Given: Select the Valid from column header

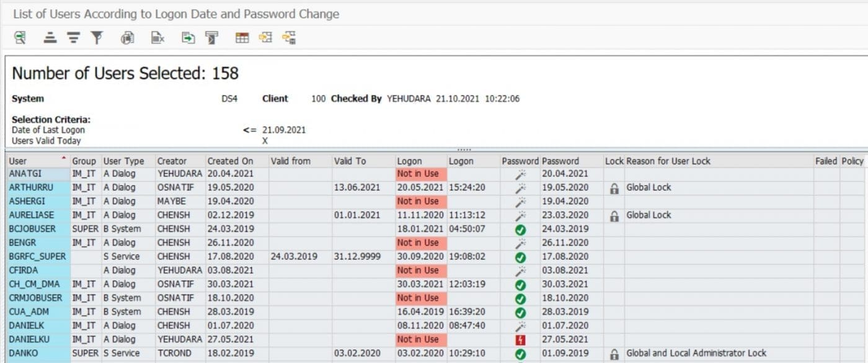Looking at the screenshot, I should (300, 161).
